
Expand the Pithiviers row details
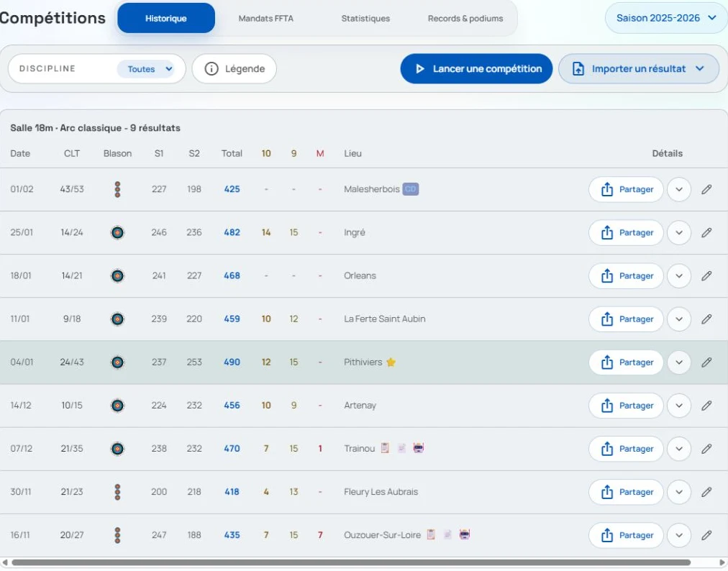pyautogui.click(x=679, y=362)
